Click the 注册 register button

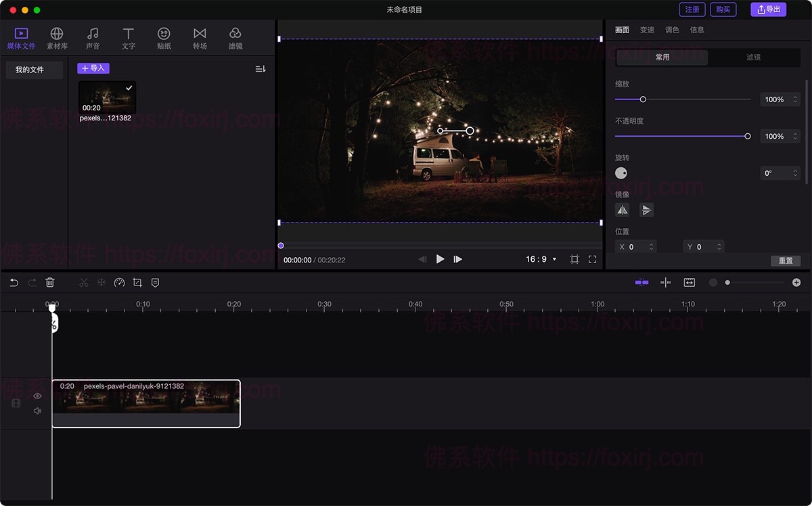(692, 9)
